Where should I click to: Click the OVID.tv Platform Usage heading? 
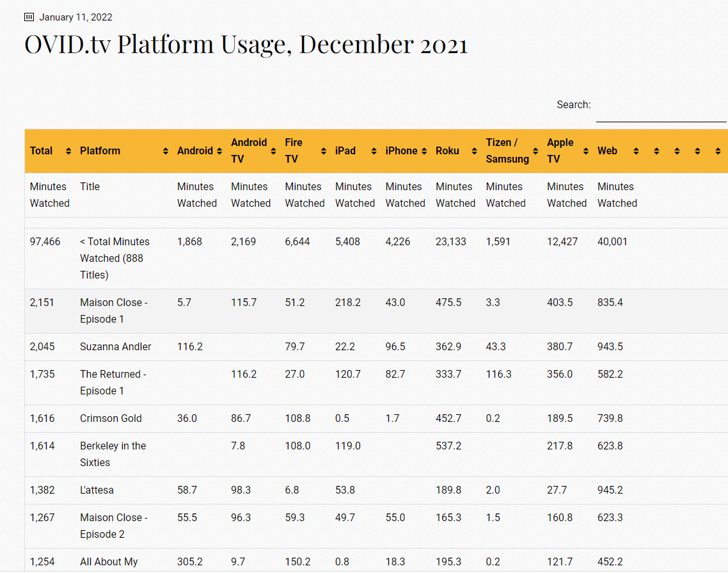[246, 45]
